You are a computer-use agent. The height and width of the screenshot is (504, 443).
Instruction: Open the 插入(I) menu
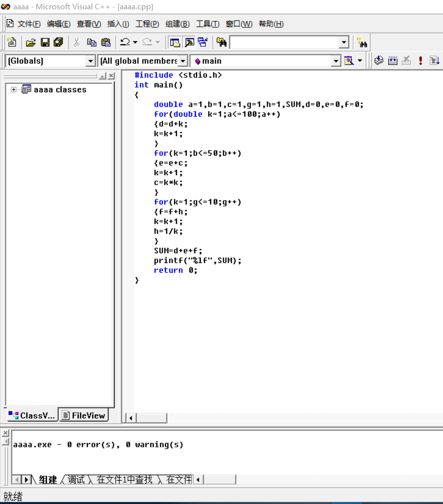pos(118,24)
